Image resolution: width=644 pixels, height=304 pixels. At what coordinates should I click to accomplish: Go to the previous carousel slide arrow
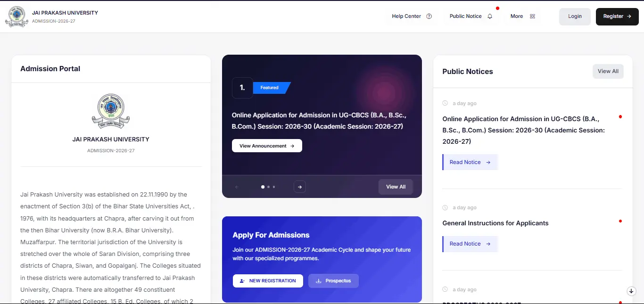pyautogui.click(x=237, y=187)
